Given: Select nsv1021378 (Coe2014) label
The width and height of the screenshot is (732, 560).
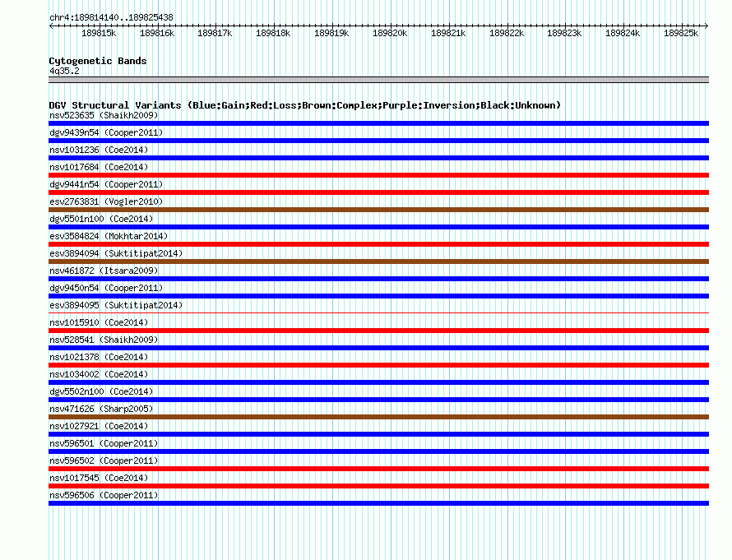Looking at the screenshot, I should point(99,357).
